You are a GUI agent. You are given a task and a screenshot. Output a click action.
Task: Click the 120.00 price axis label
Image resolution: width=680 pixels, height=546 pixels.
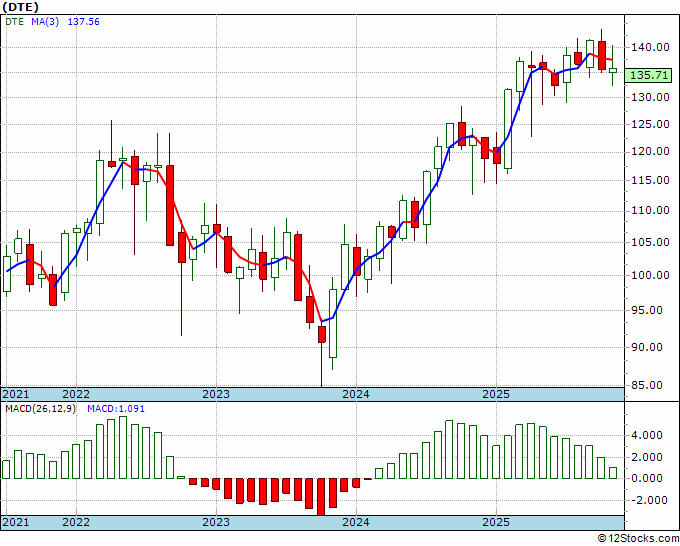pos(650,151)
